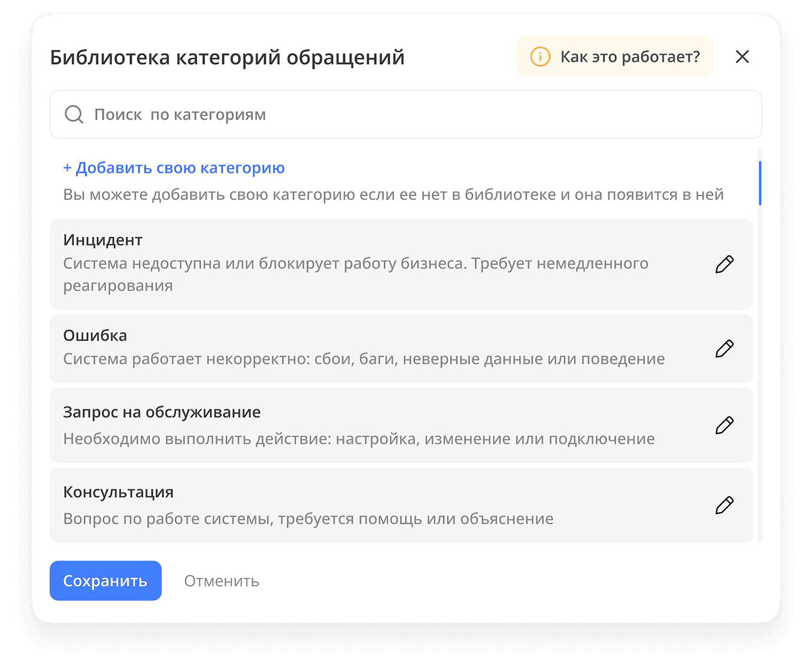
Task: Open the Как это работает? help
Action: pyautogui.click(x=615, y=57)
